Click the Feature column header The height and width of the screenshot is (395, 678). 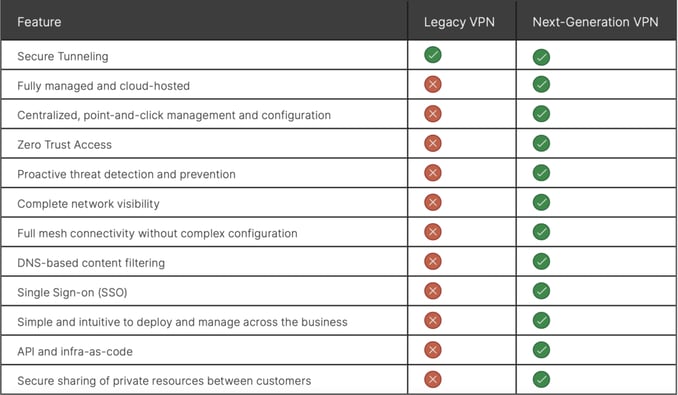pos(39,22)
